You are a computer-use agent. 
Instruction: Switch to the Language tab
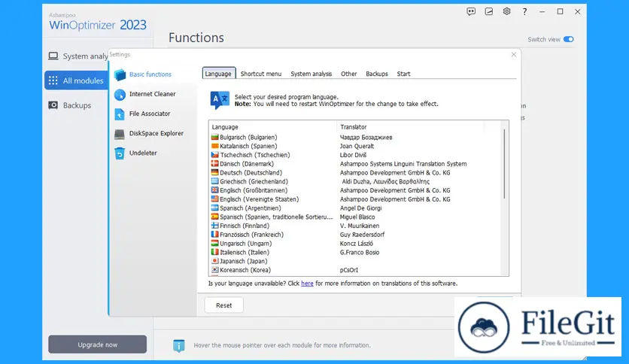[218, 74]
